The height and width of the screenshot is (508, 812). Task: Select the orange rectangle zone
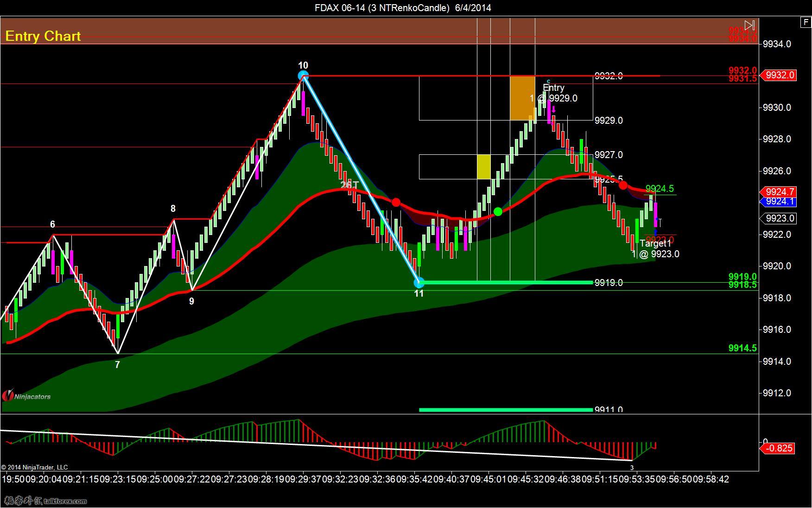(x=522, y=98)
